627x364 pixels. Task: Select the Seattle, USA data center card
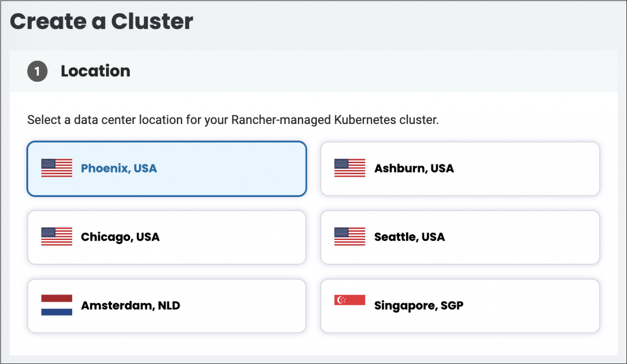pos(460,237)
